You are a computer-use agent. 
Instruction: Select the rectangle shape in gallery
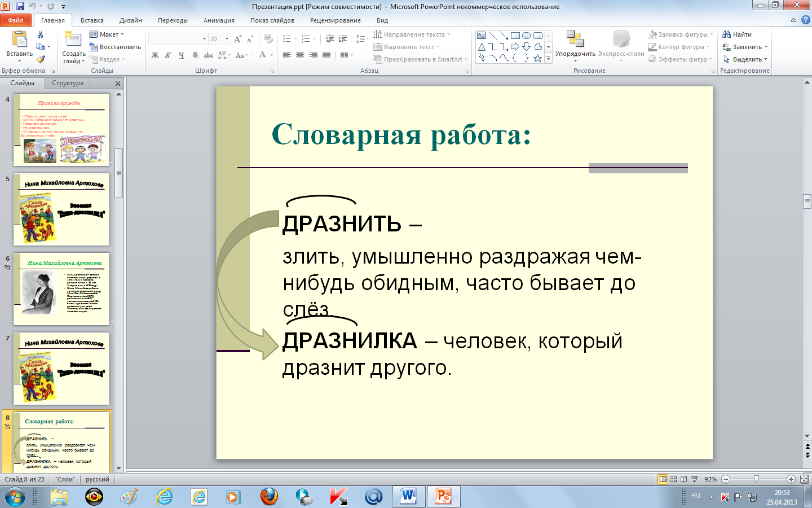pyautogui.click(x=515, y=35)
